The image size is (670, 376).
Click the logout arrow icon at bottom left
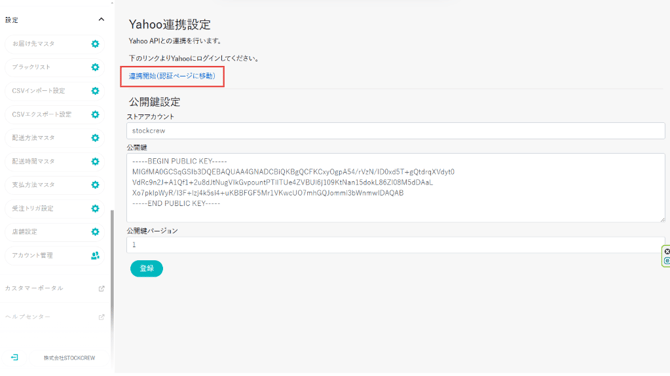[x=15, y=357]
